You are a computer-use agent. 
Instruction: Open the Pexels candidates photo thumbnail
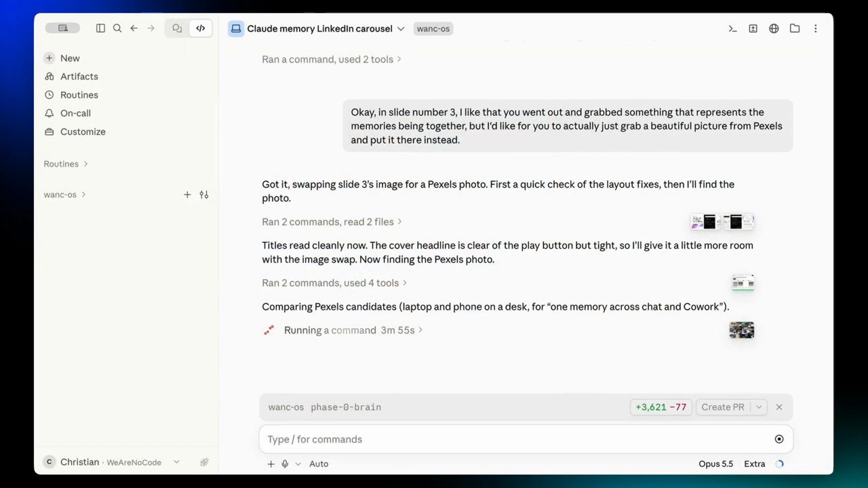click(742, 330)
